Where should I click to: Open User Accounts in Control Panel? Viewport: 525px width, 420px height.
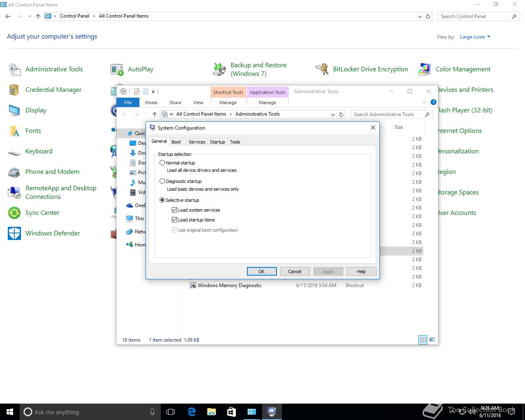pos(457,213)
